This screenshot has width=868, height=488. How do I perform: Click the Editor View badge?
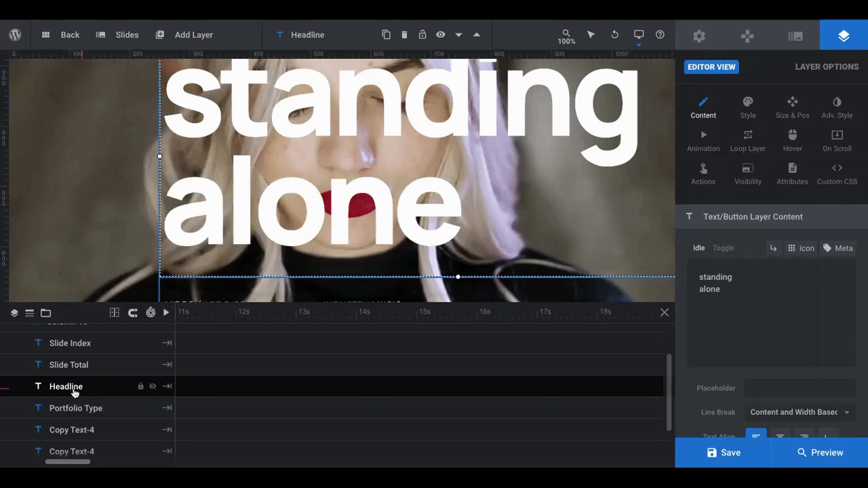click(711, 67)
